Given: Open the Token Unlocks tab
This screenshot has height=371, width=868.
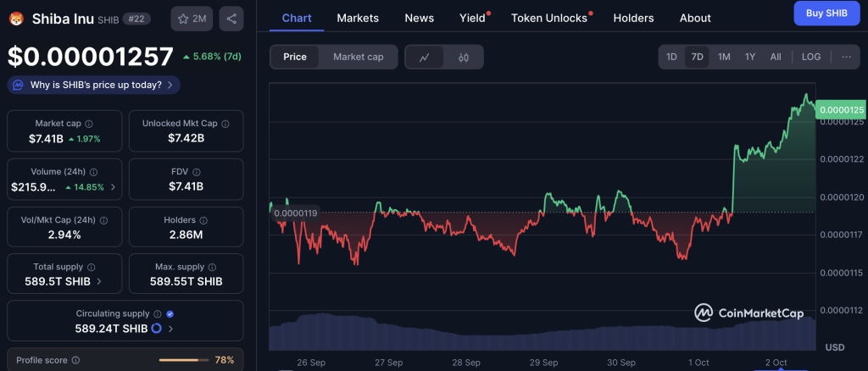Looking at the screenshot, I should (549, 19).
